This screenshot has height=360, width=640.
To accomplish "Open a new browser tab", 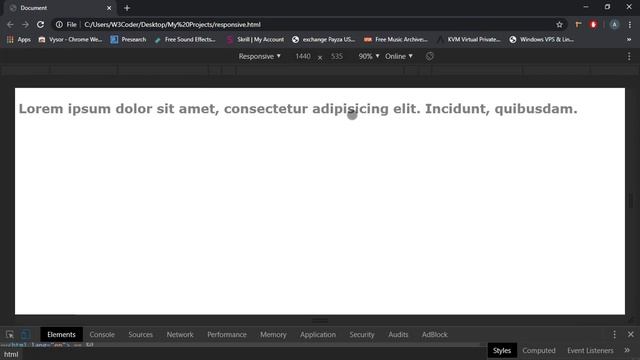I will [x=127, y=8].
